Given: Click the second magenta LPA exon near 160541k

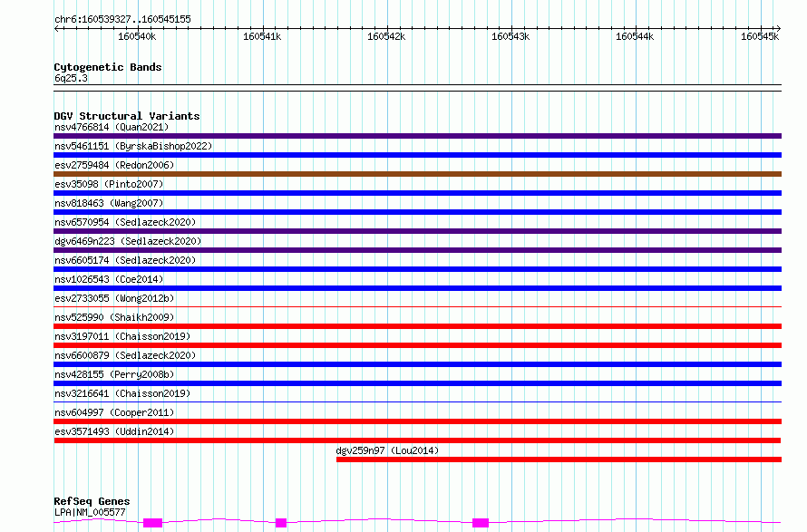Looking at the screenshot, I should point(281,523).
